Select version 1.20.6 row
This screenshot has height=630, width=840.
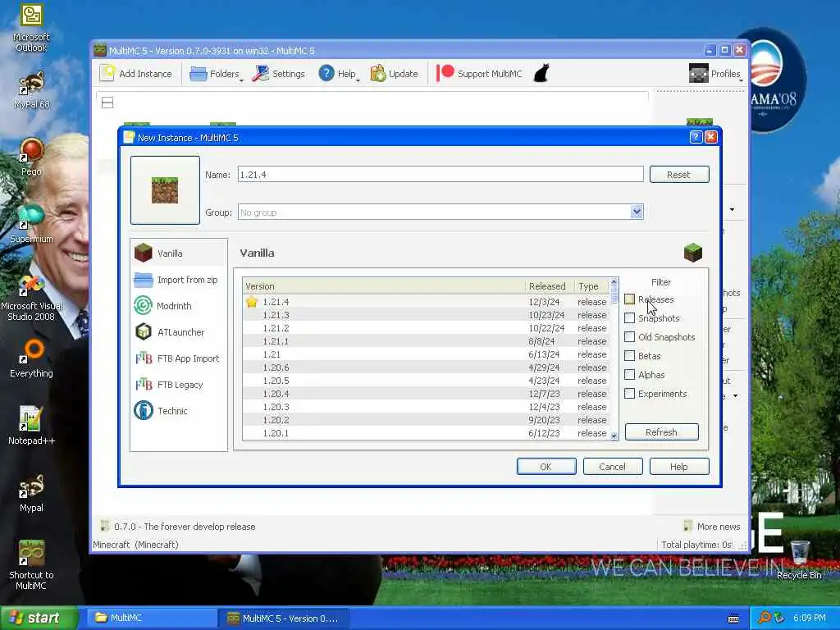coord(427,367)
